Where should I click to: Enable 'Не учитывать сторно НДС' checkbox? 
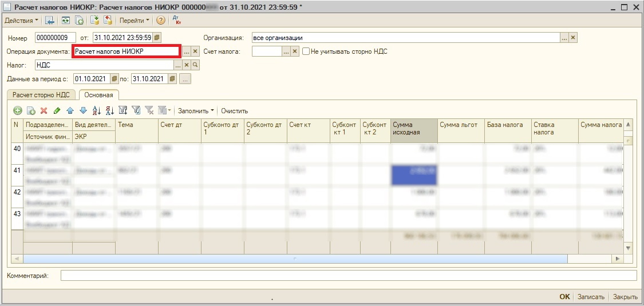[306, 51]
